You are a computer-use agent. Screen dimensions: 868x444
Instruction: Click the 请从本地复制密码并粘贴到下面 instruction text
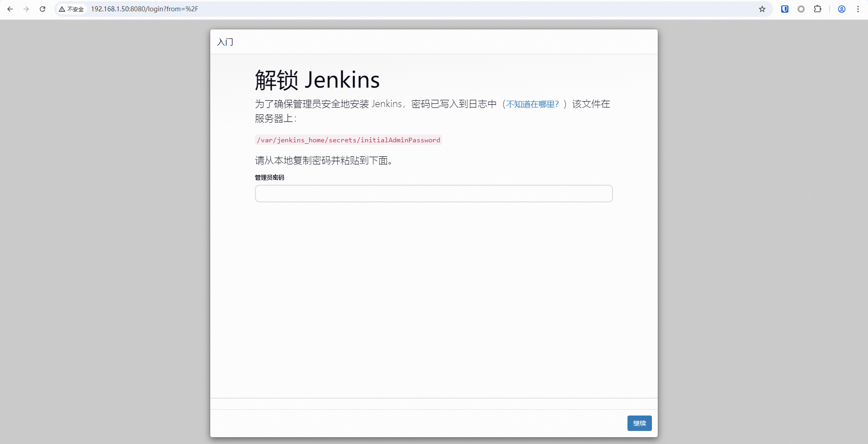click(324, 160)
